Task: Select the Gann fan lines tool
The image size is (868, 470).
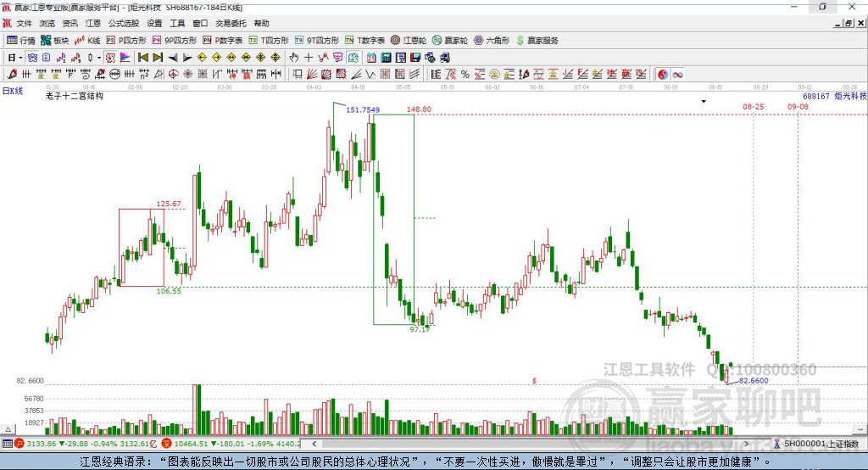Action: (x=312, y=75)
